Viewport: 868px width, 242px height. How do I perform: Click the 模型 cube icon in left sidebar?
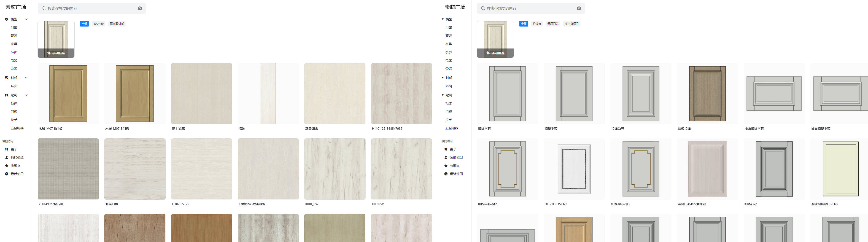pyautogui.click(x=6, y=19)
